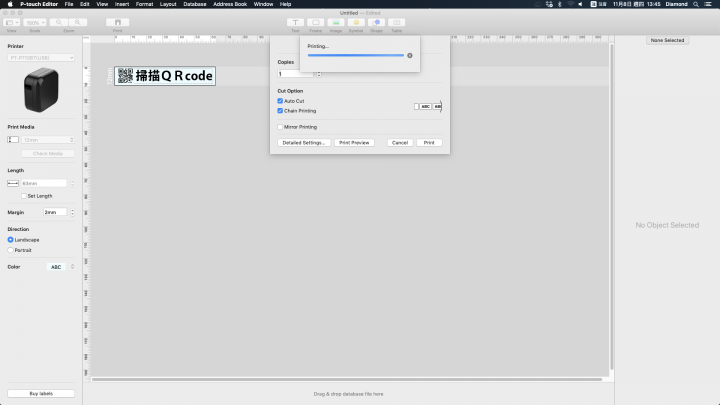
Task: Open the File menu
Action: tap(69, 4)
